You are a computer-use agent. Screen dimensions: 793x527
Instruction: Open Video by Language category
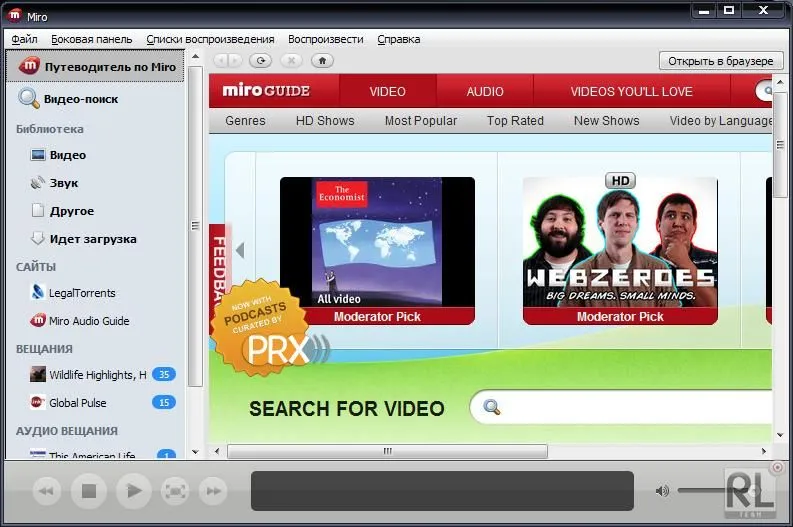721,121
